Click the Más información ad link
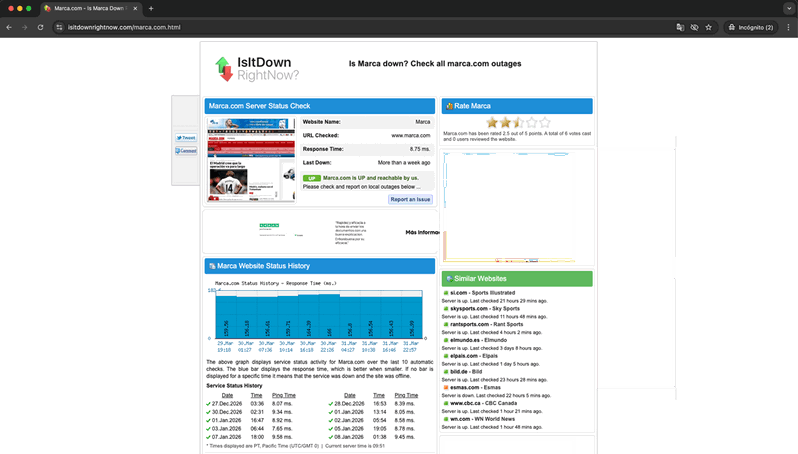This screenshot has height=454, width=798. tap(422, 233)
